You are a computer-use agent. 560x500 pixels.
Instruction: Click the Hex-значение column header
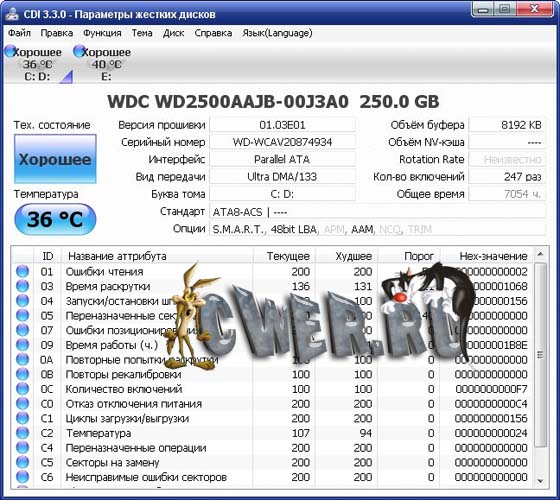487,256
